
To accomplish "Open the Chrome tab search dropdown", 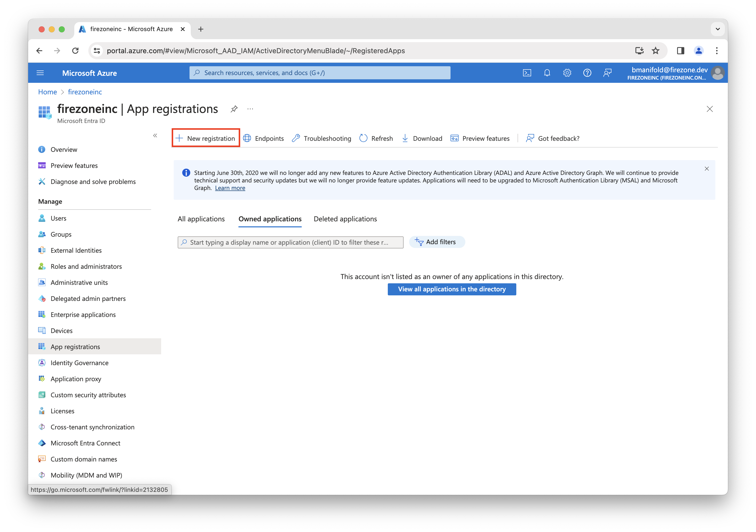I will pyautogui.click(x=718, y=29).
